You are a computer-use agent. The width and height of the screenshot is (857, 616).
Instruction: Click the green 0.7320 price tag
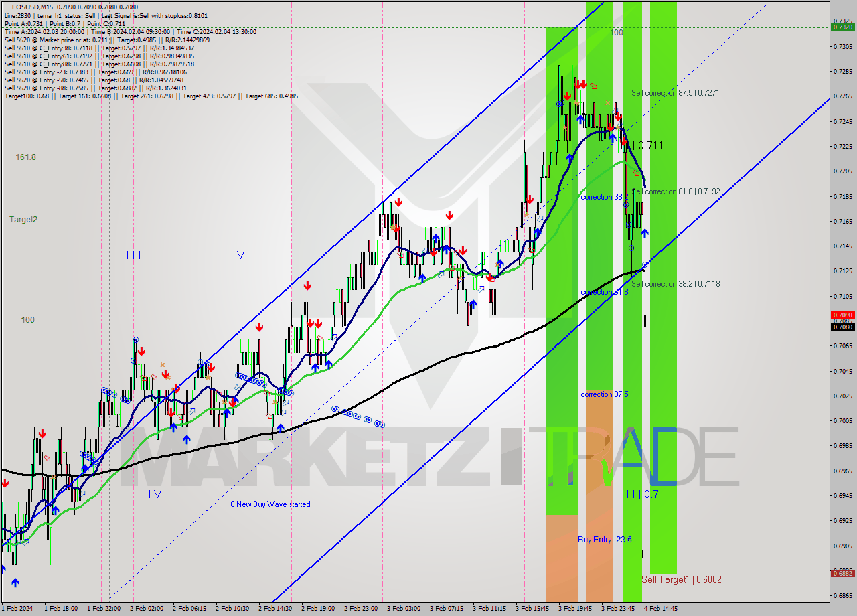(x=842, y=27)
